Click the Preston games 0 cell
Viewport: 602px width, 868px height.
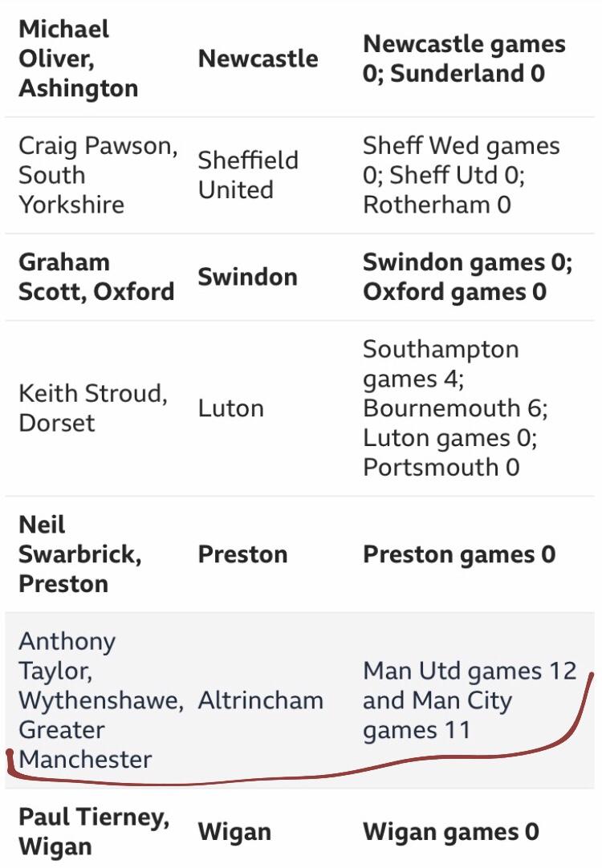coord(459,554)
